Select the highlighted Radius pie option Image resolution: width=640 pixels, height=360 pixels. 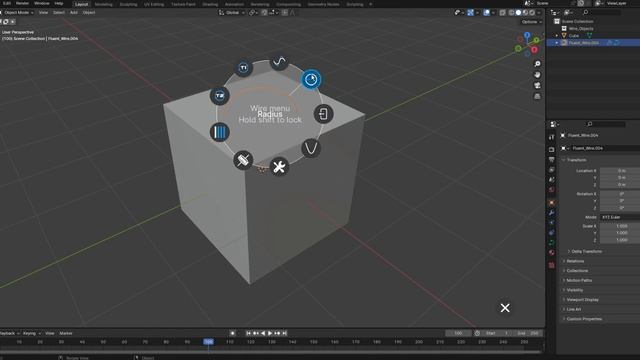pos(311,79)
